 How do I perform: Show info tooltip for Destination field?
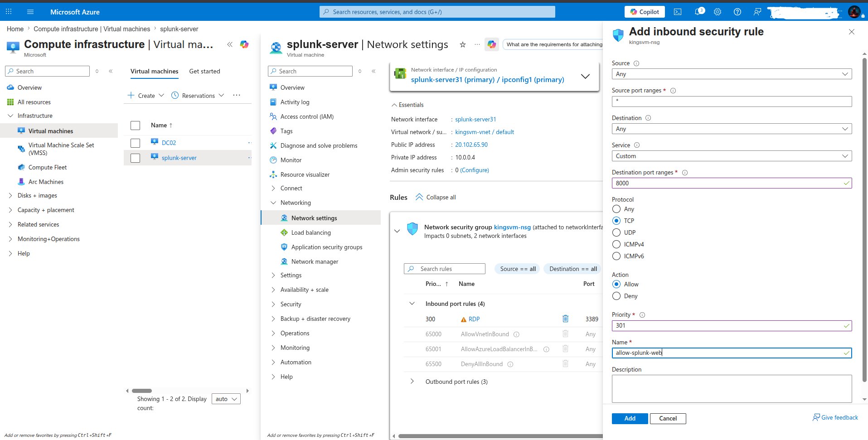(648, 118)
